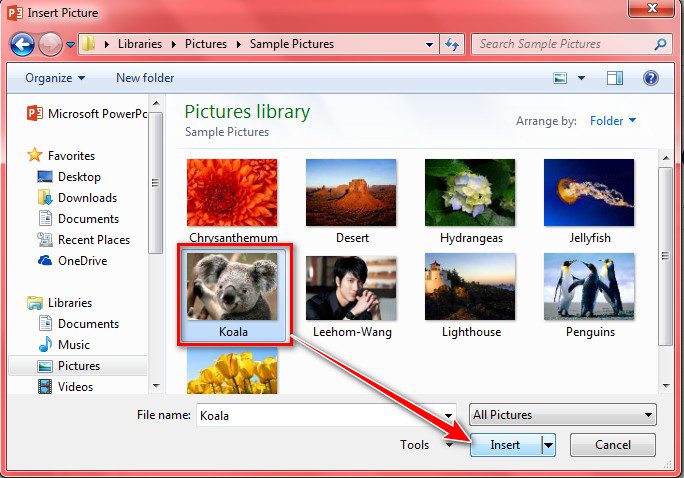Open Documents under Favorites
The width and height of the screenshot is (684, 478).
click(89, 219)
